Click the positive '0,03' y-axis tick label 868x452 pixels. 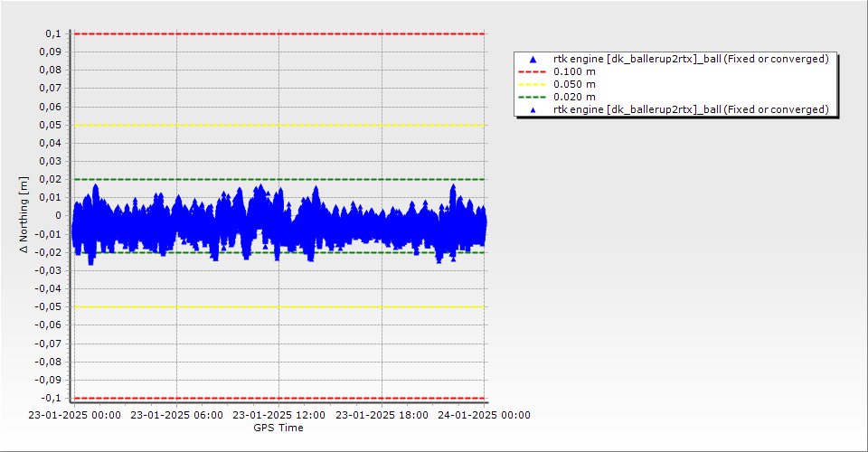pyautogui.click(x=51, y=161)
